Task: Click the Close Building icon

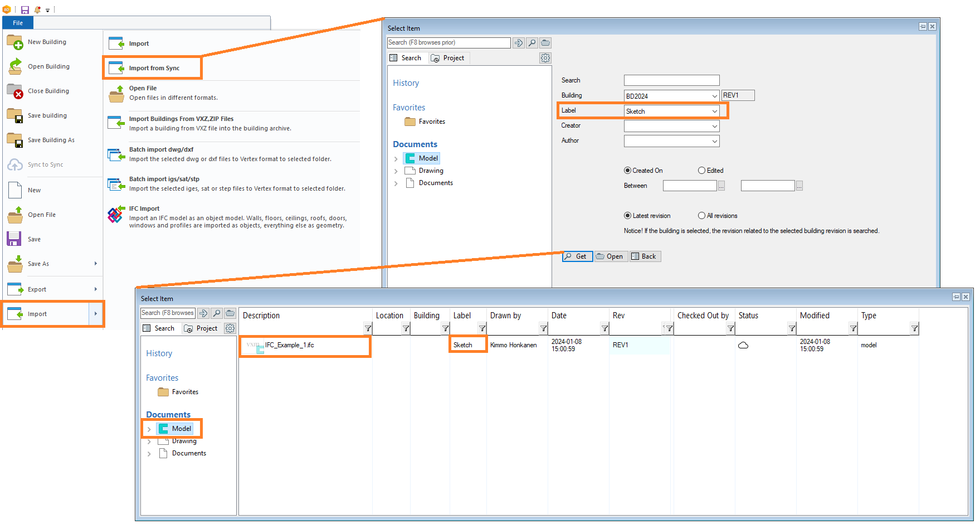Action: tap(15, 91)
